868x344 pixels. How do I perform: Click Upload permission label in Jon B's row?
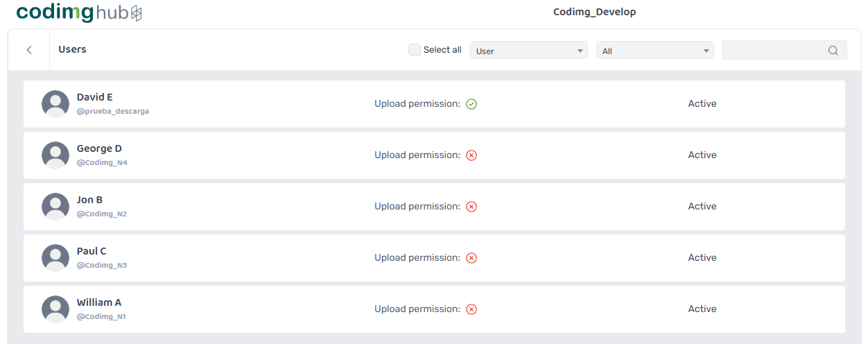click(x=417, y=206)
